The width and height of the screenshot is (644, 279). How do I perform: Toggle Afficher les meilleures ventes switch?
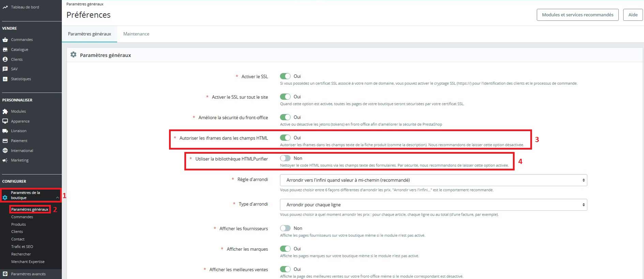coord(285,269)
